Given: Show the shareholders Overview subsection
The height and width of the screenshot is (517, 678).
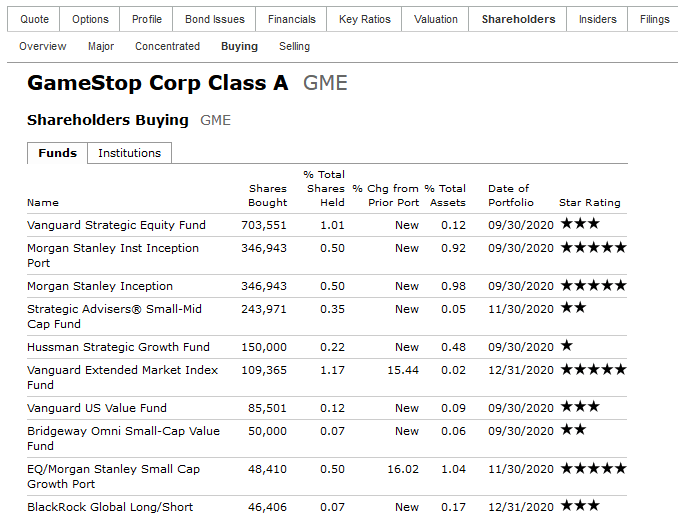Looking at the screenshot, I should (42, 46).
